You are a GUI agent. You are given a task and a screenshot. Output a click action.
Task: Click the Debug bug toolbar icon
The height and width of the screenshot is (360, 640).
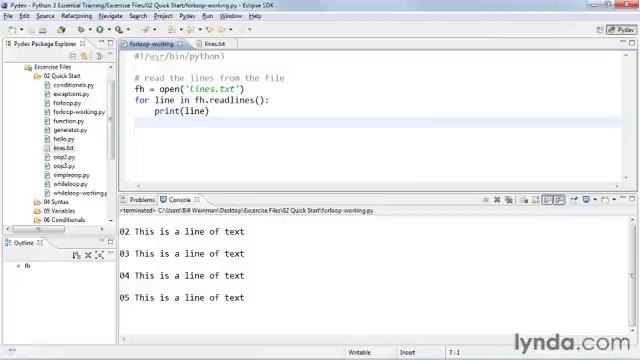pyautogui.click(x=81, y=29)
